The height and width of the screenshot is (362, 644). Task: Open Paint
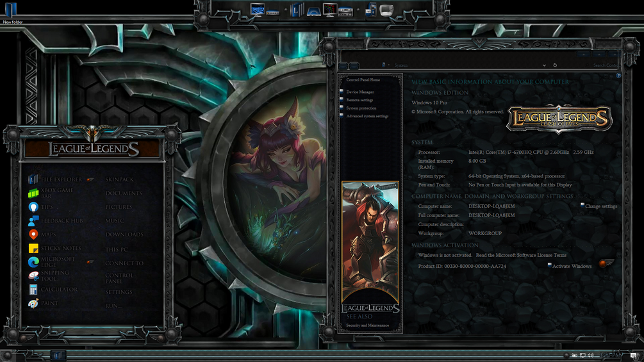(x=43, y=303)
